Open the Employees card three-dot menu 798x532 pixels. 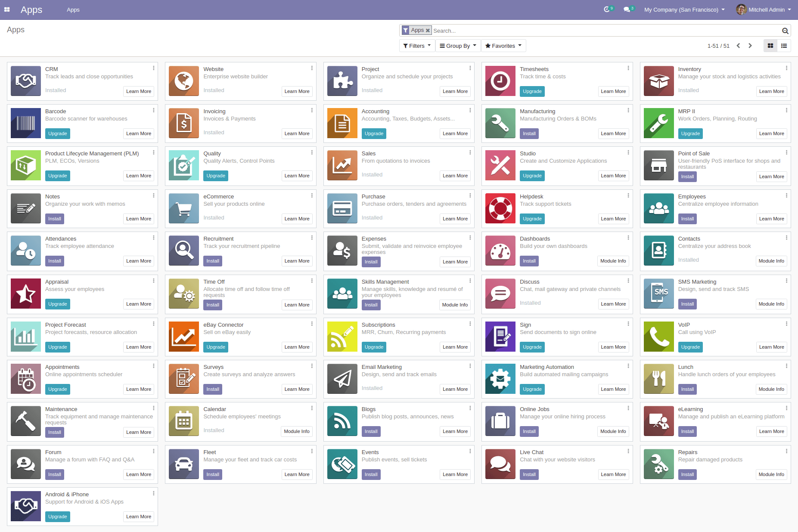tap(786, 195)
